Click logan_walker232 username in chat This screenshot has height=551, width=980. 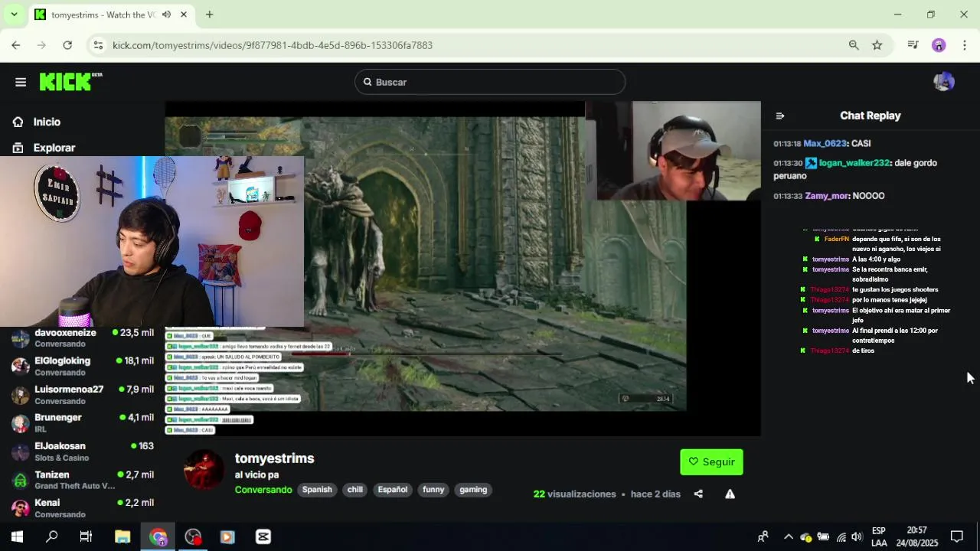click(x=854, y=163)
